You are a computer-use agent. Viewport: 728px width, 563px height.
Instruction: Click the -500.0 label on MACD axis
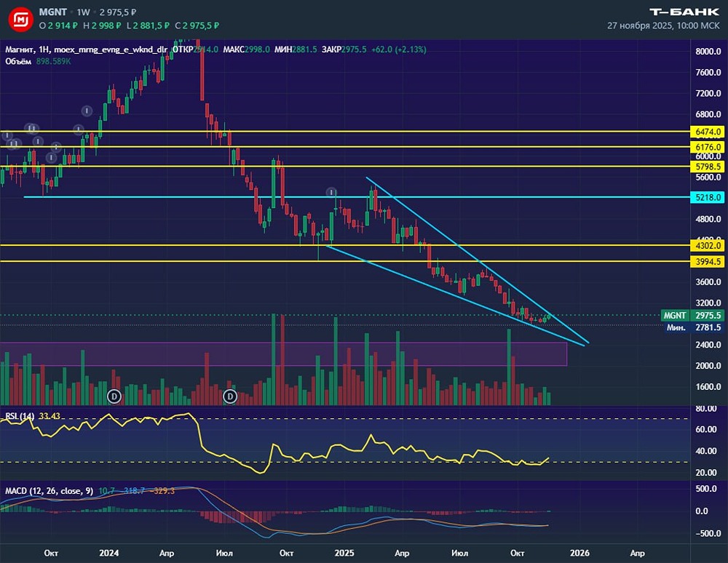pos(708,533)
